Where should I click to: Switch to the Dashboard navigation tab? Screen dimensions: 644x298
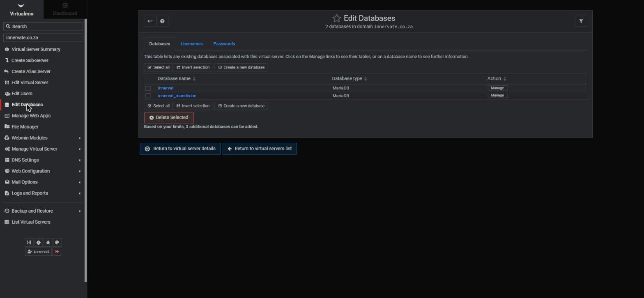tap(65, 9)
